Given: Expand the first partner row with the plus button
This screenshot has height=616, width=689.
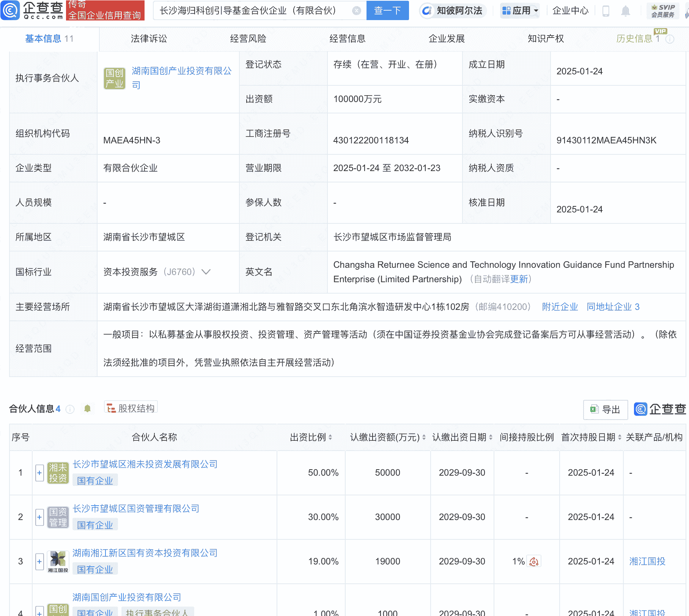Looking at the screenshot, I should (39, 473).
